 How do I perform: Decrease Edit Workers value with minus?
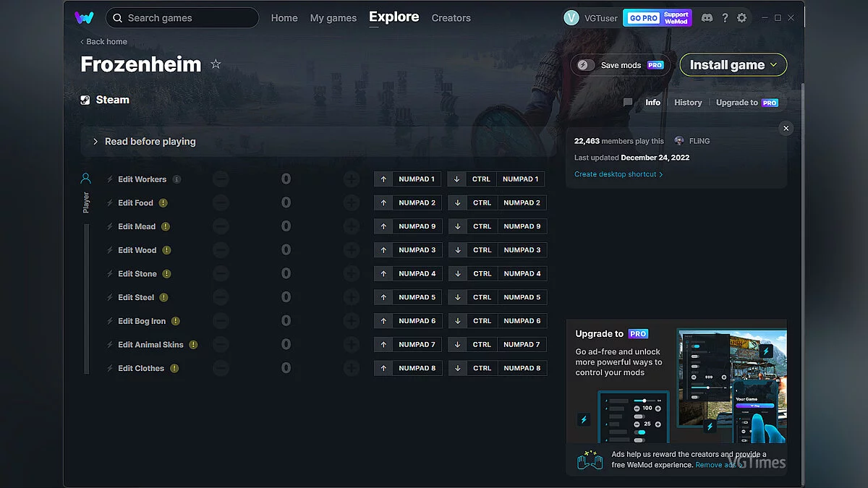[221, 179]
